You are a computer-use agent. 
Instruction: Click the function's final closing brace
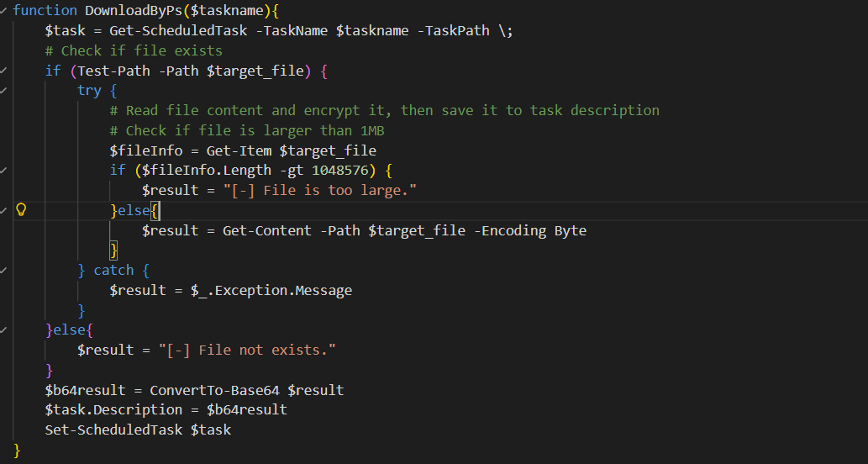coord(17,450)
